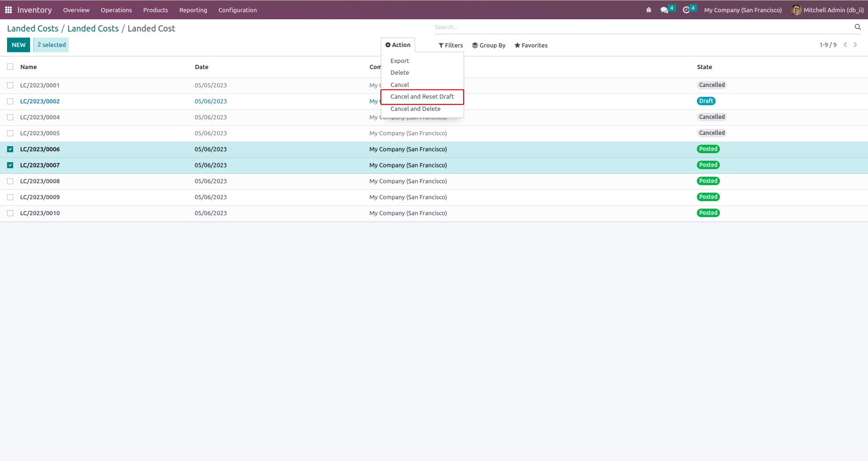Click Cancelled badge for LC/2023/0005
Image resolution: width=868 pixels, height=461 pixels.
pyautogui.click(x=712, y=133)
